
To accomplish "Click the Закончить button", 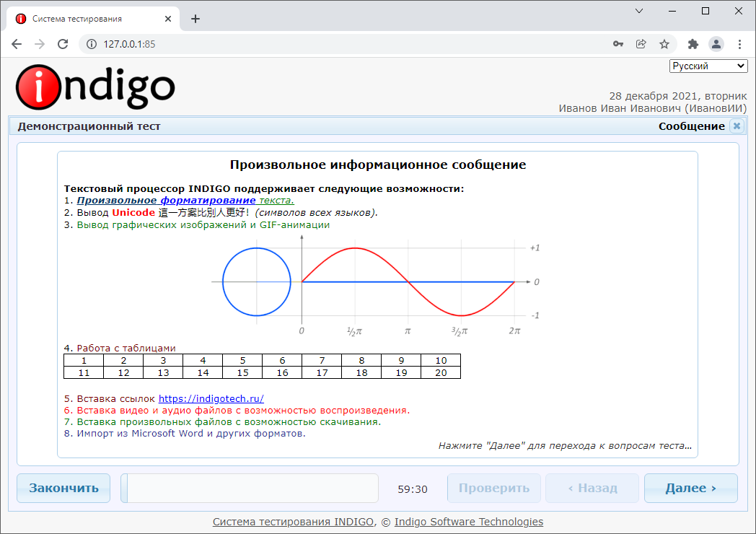I will 63,488.
